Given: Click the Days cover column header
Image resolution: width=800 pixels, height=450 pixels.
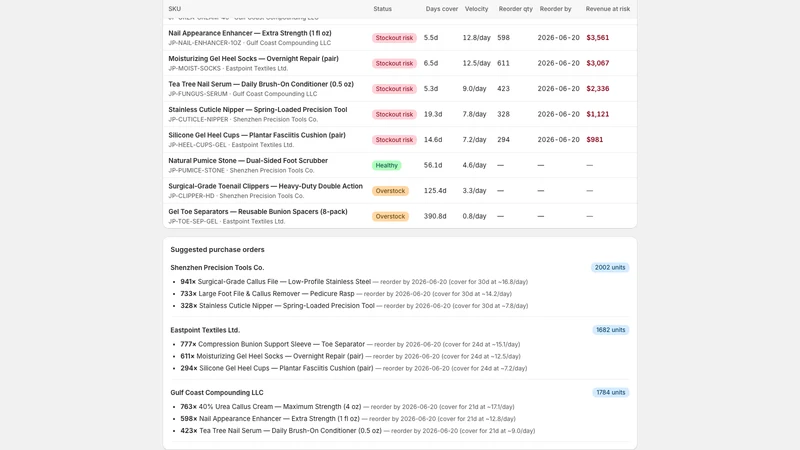Looking at the screenshot, I should pyautogui.click(x=441, y=9).
